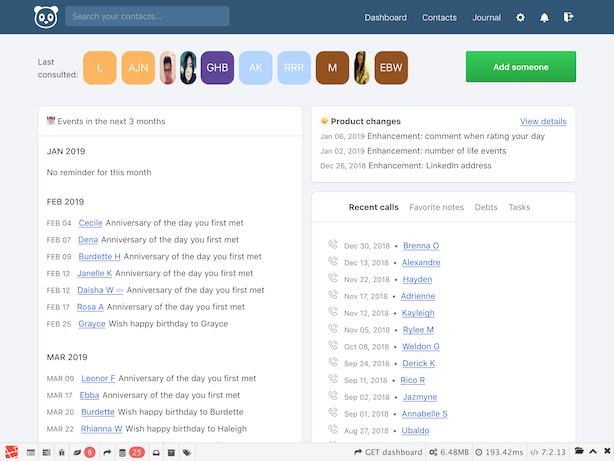The width and height of the screenshot is (614, 461).
Task: Click the phone icon beside Jazmyne
Action: [333, 396]
